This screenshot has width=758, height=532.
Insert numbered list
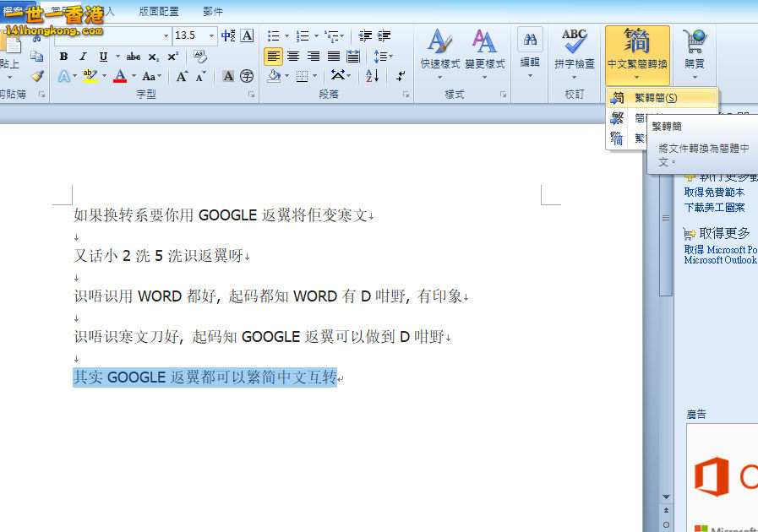[x=303, y=35]
